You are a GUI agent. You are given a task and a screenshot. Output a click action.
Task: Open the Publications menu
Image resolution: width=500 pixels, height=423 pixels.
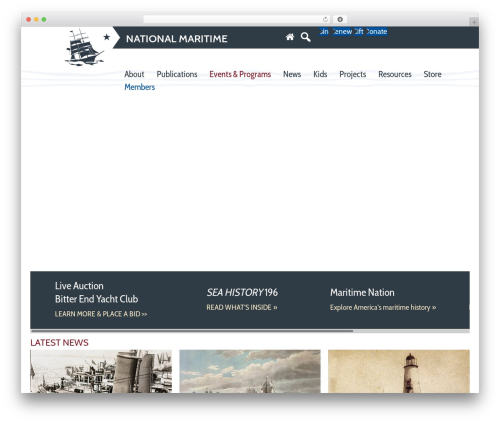coord(177,74)
